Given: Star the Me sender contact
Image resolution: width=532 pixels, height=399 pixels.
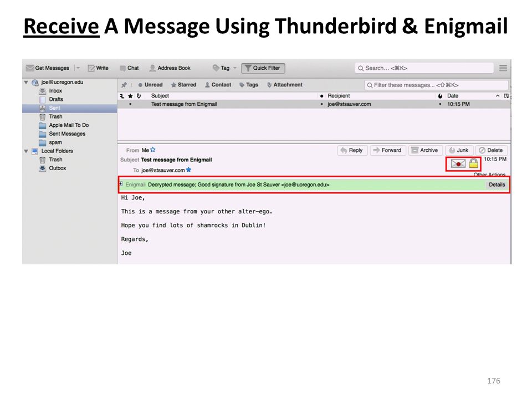Looking at the screenshot, I should coord(153,150).
